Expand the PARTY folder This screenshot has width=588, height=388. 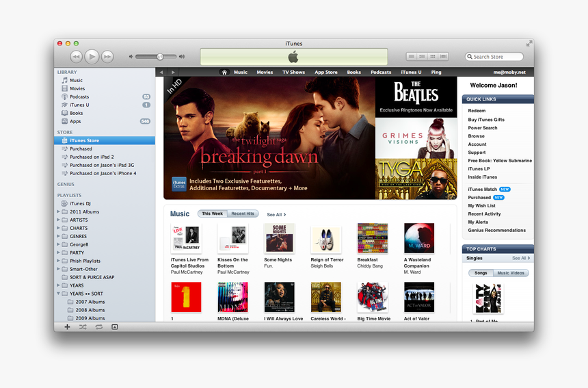coord(59,253)
